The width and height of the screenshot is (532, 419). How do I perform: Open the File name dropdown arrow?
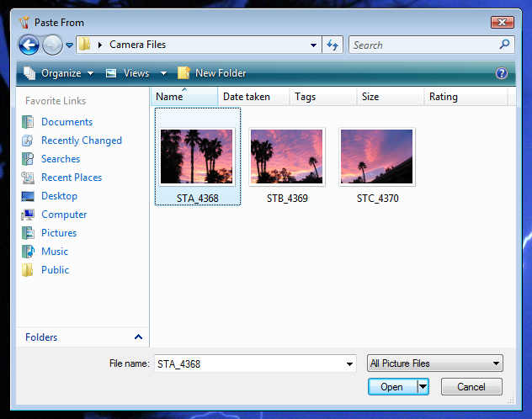click(x=349, y=364)
